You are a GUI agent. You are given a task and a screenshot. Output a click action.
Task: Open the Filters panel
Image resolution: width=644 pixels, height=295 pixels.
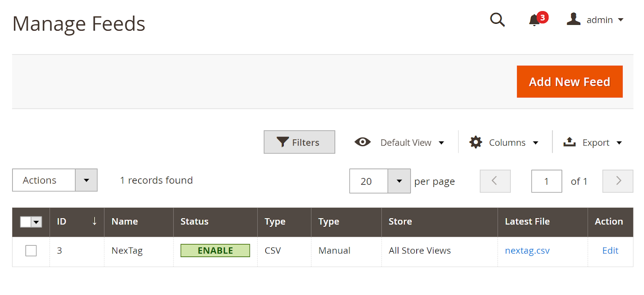pyautogui.click(x=299, y=142)
